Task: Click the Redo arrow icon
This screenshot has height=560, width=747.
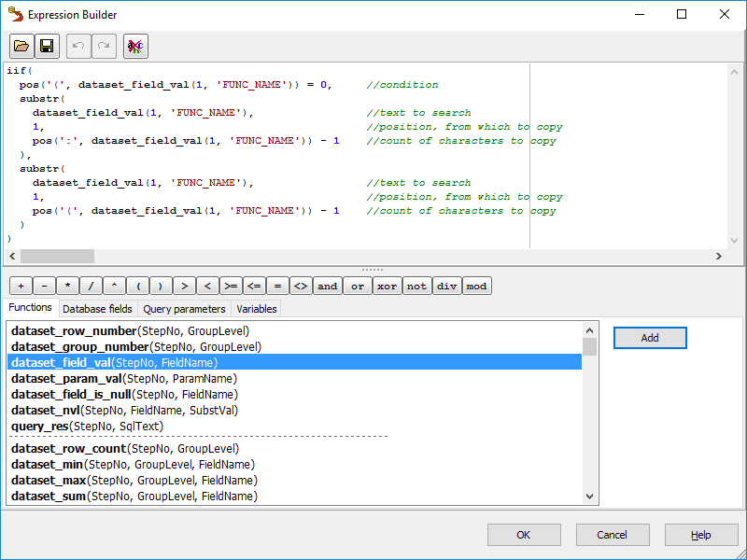Action: [x=104, y=46]
